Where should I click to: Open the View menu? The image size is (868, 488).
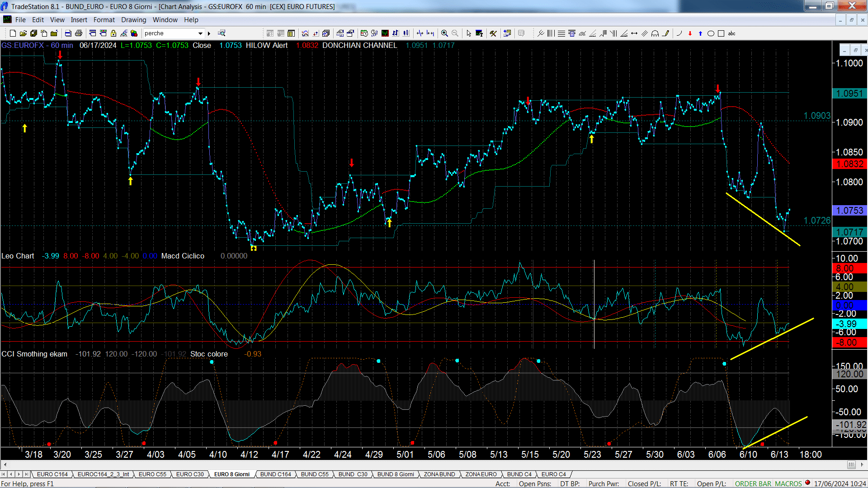[x=57, y=20]
